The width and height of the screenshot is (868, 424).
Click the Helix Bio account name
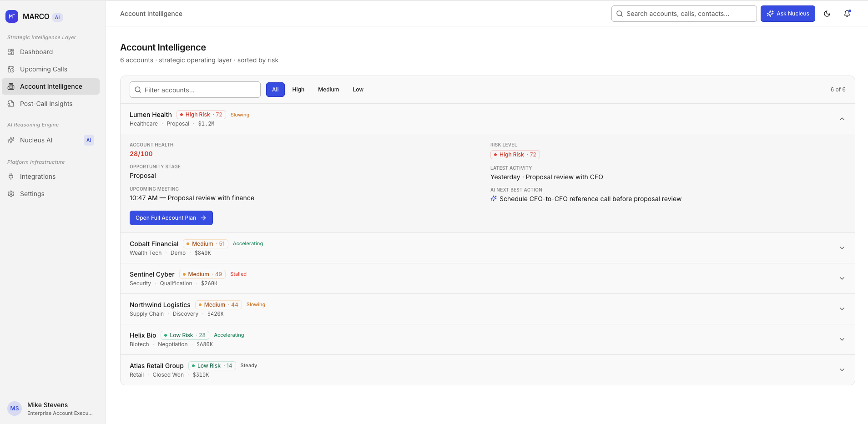point(143,335)
